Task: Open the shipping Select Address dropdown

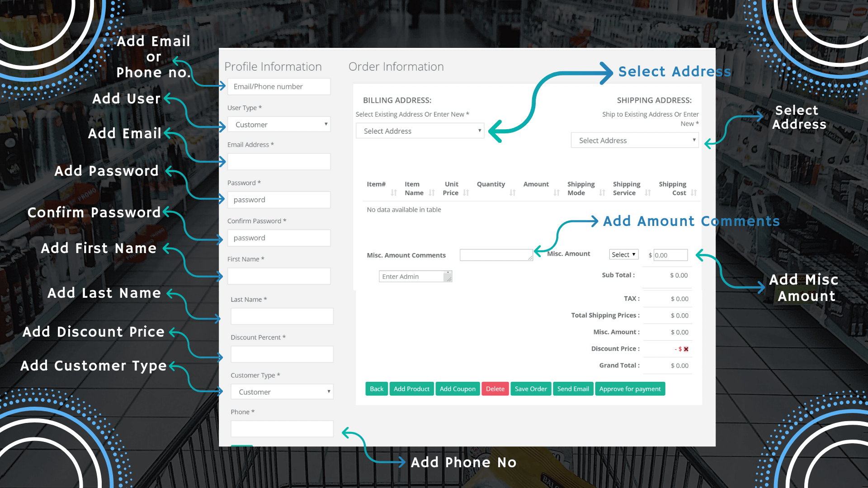Action: pos(635,141)
